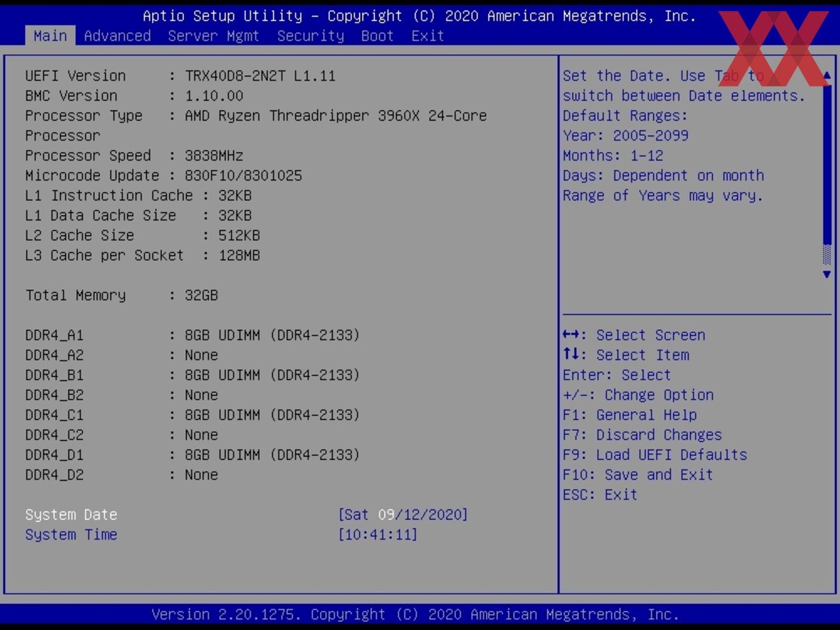
Task: Select the Main tab
Action: point(50,36)
